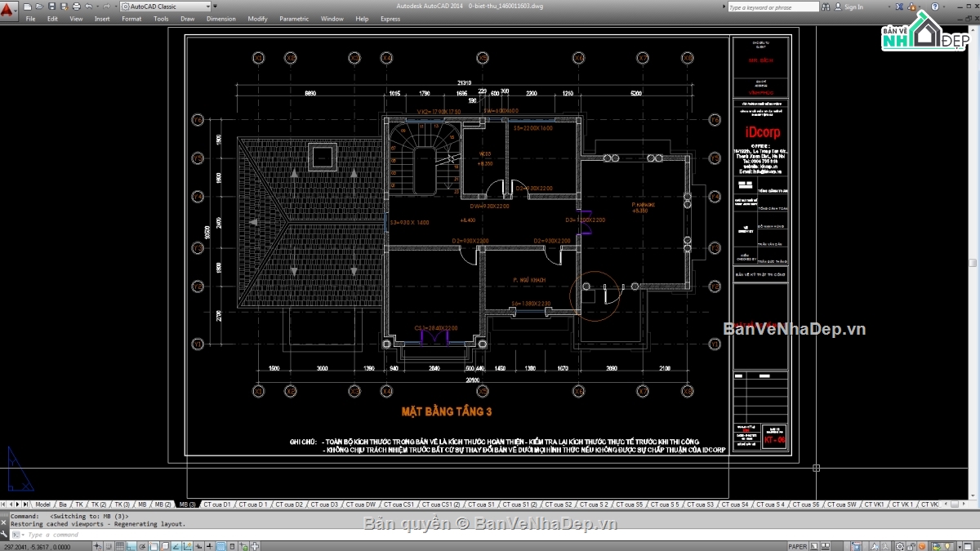Image resolution: width=980 pixels, height=551 pixels.
Task: Switch to the MB (2) layout tab
Action: [x=163, y=504]
